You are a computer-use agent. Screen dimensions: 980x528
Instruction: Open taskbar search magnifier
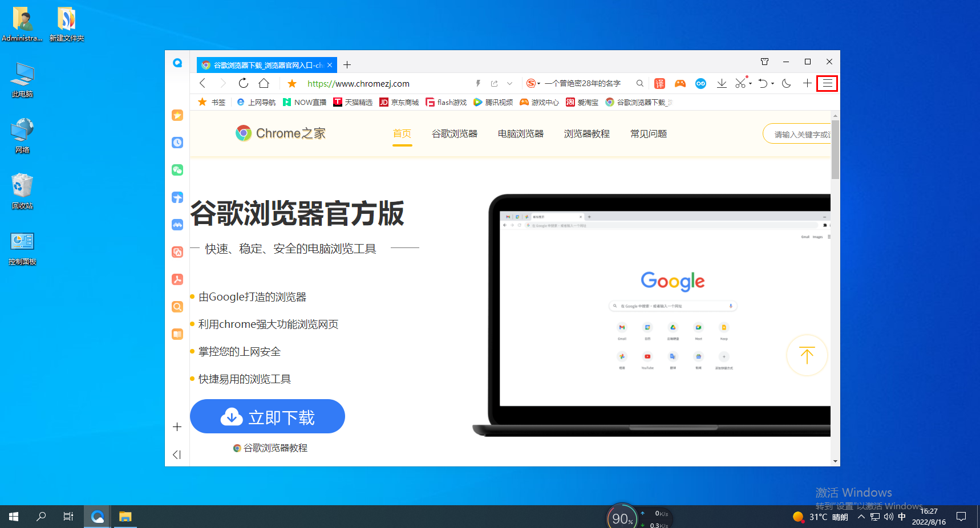(x=41, y=517)
